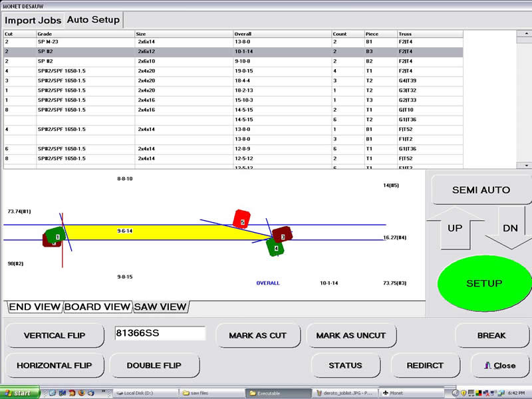Click the 81366SS job number field
532x399 pixels.
click(x=160, y=333)
